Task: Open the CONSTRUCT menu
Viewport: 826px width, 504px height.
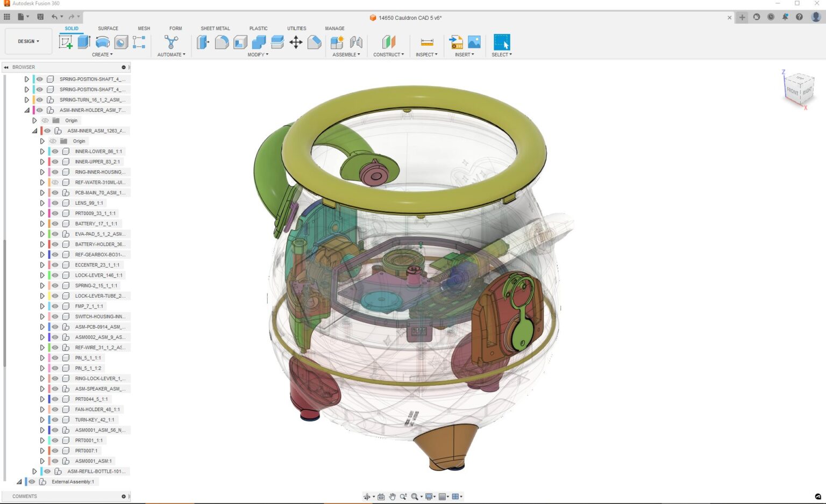Action: [x=388, y=55]
